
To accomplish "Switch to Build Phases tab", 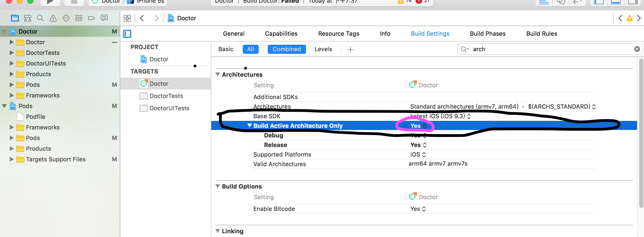I will tap(488, 34).
